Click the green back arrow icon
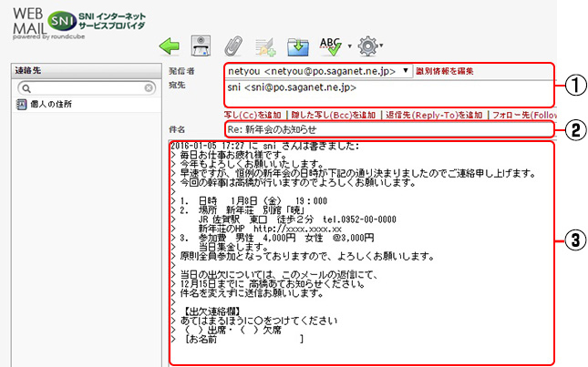Viewport: 588px width, 367px height. (169, 45)
